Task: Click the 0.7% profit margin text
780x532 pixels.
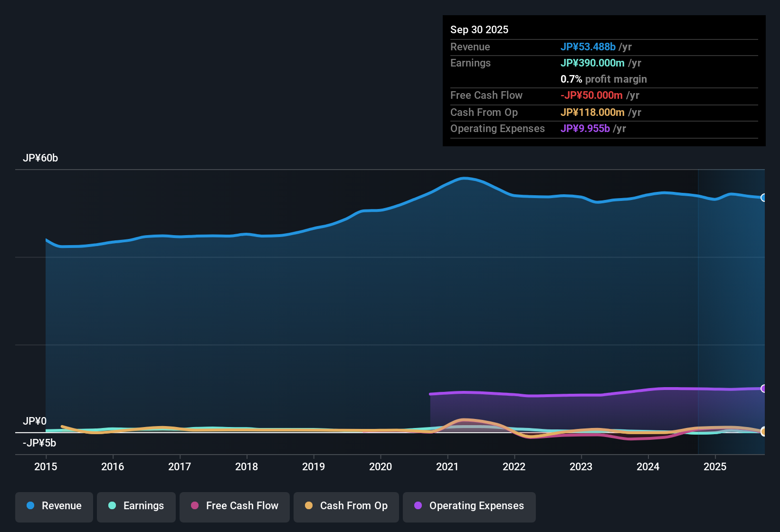Action: click(603, 79)
